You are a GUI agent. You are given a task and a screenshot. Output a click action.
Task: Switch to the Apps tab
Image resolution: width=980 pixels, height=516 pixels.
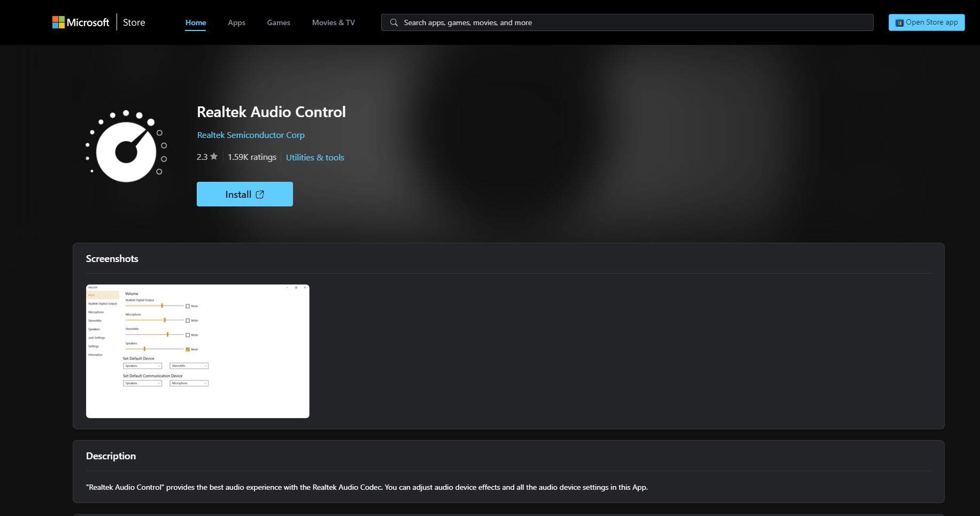tap(236, 22)
